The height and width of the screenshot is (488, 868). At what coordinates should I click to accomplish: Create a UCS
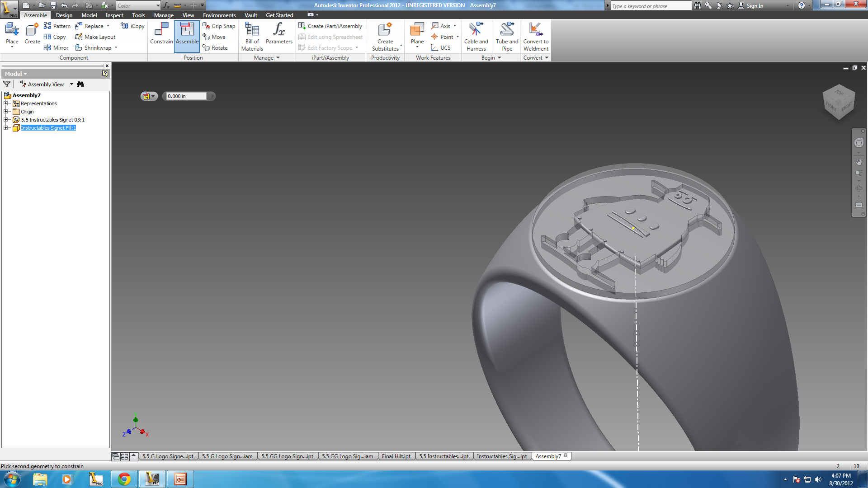(x=441, y=48)
